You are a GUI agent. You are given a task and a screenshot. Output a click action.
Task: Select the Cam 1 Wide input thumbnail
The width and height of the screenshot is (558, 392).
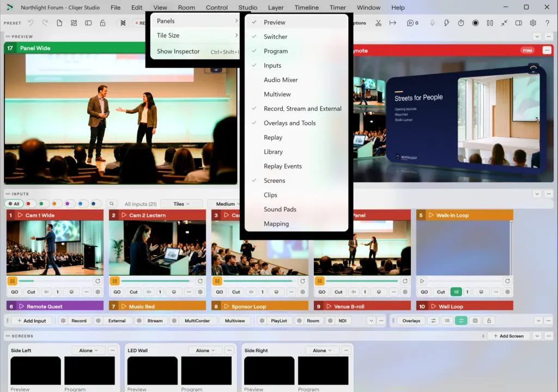pos(55,248)
